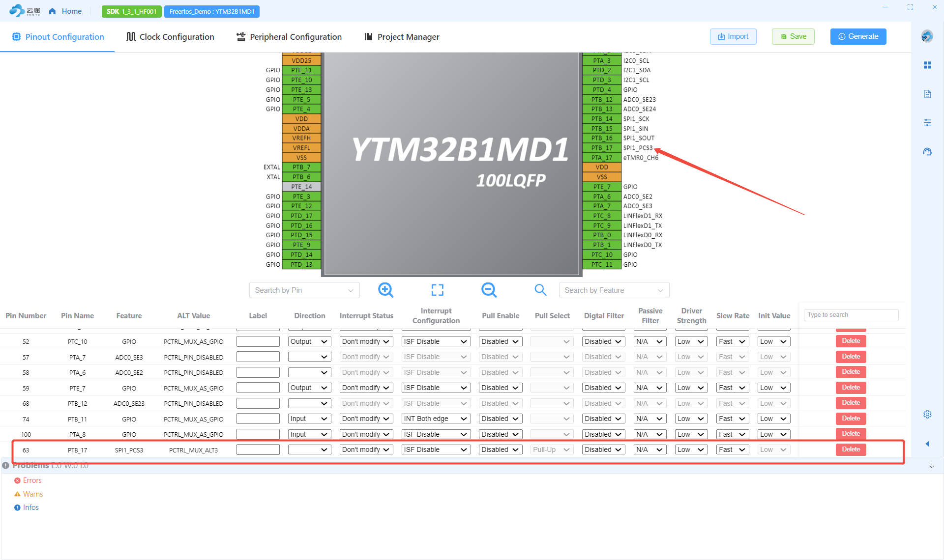Switch to Peripheral Configuration tab
944x560 pixels.
289,37
